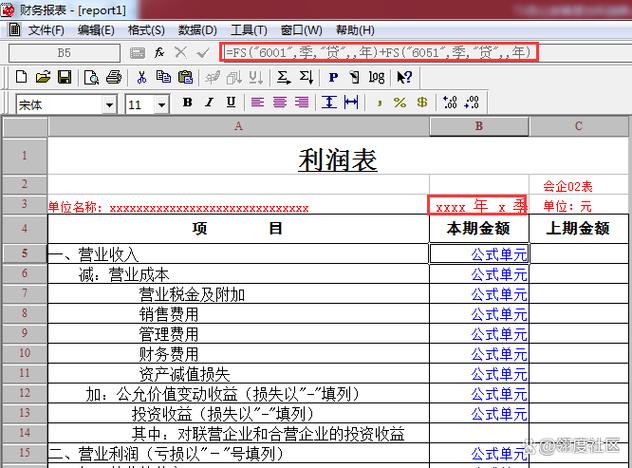Screen dimensions: 632x468
Task: Select the 本期金额 header cell
Action: (x=478, y=229)
